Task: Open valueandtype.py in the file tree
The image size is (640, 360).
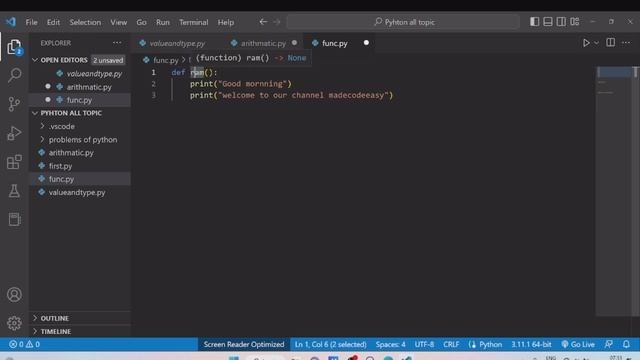Action: pos(80,192)
